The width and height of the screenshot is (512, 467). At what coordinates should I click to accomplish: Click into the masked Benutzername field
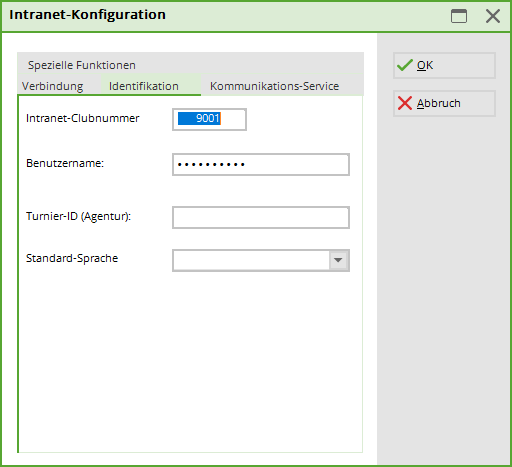261,164
